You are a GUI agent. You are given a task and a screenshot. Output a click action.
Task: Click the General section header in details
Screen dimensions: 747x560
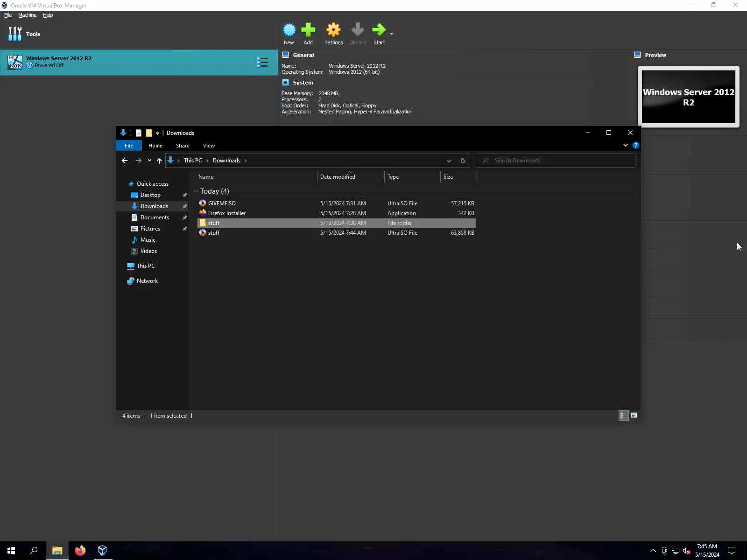click(303, 55)
